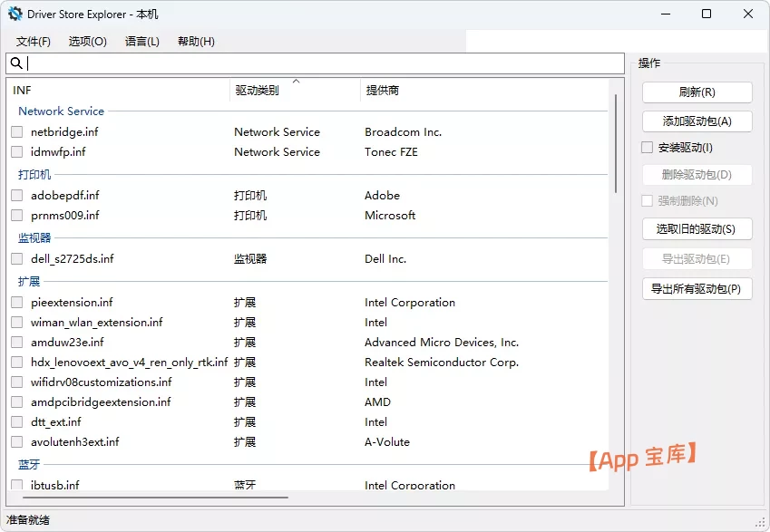
Task: Open the 选项(O) menu
Action: point(88,42)
